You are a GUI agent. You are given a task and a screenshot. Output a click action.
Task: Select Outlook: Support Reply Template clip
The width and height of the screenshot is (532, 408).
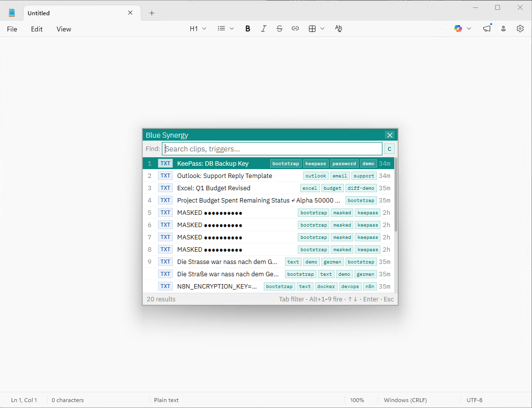point(268,176)
